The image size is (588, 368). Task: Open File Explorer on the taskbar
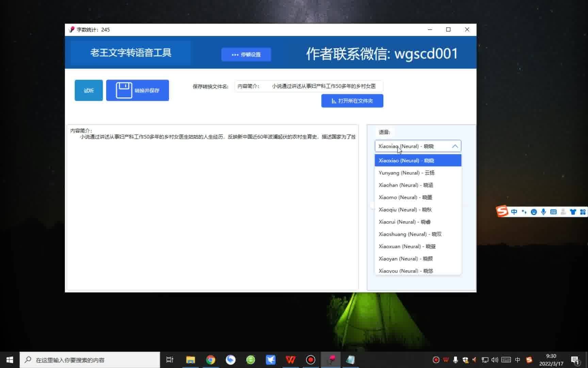[191, 360]
